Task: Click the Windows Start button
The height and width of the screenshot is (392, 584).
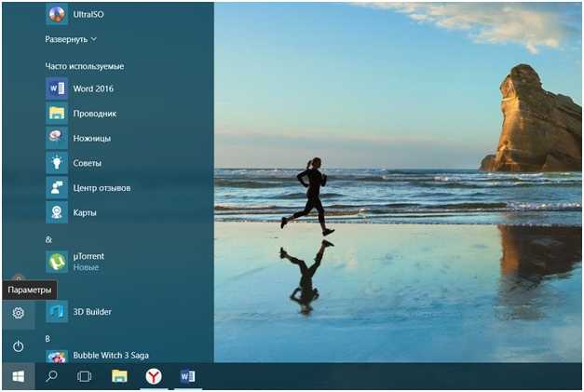Action: click(19, 376)
